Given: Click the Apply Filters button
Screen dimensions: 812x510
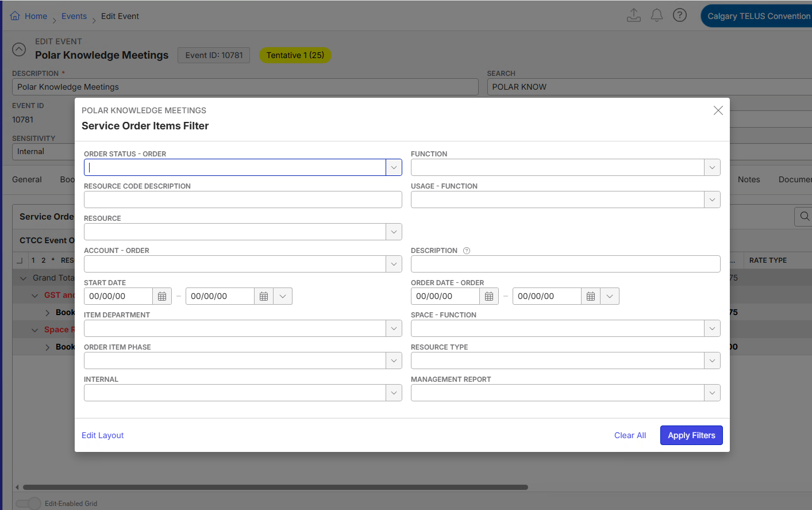Looking at the screenshot, I should pyautogui.click(x=691, y=435).
